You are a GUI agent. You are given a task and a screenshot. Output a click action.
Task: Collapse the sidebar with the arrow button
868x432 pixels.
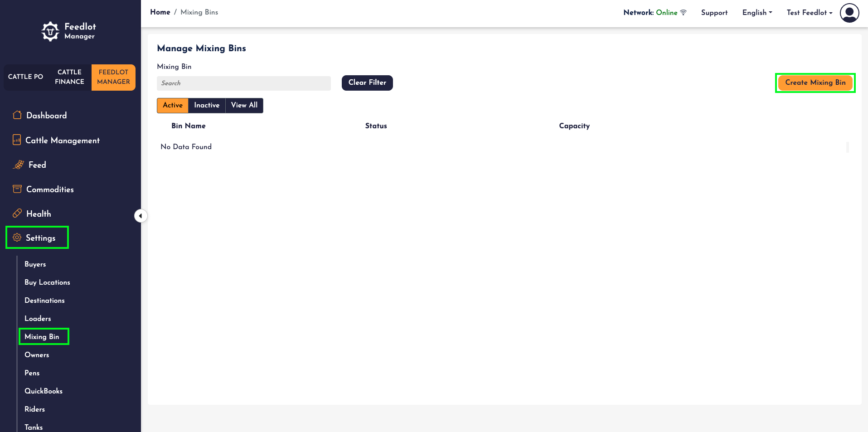pos(141,216)
